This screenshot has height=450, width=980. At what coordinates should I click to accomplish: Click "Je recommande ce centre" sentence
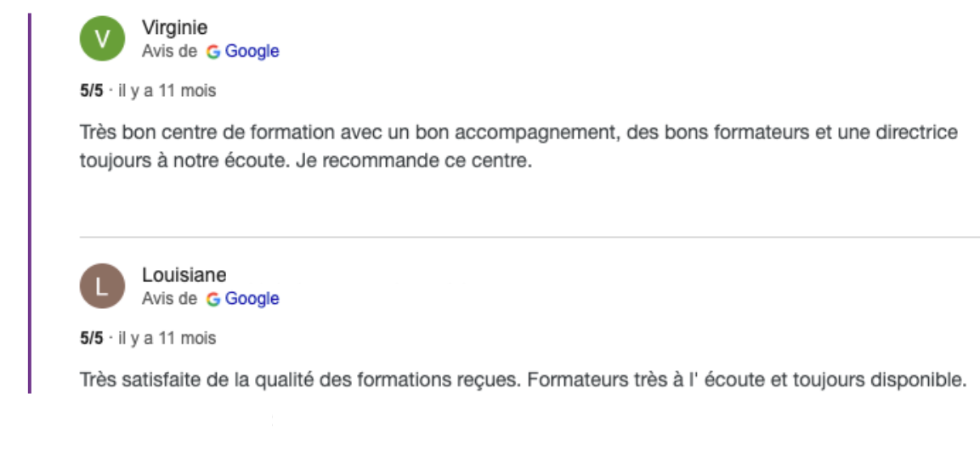pyautogui.click(x=412, y=161)
